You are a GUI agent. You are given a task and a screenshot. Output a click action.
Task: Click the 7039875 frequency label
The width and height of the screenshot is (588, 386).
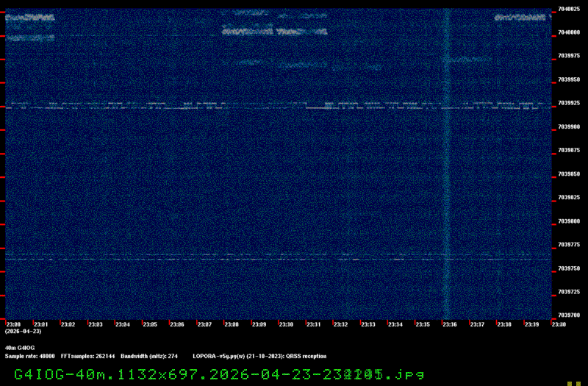click(568, 150)
